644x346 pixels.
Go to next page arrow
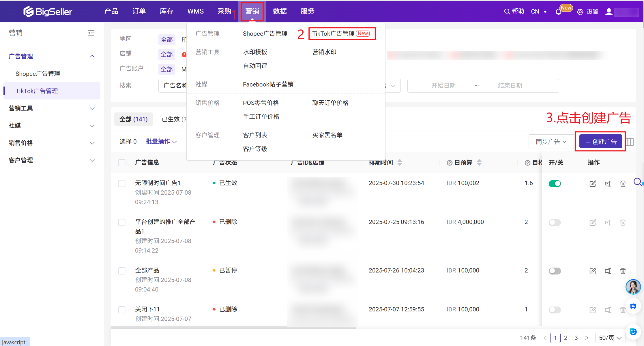pyautogui.click(x=587, y=338)
